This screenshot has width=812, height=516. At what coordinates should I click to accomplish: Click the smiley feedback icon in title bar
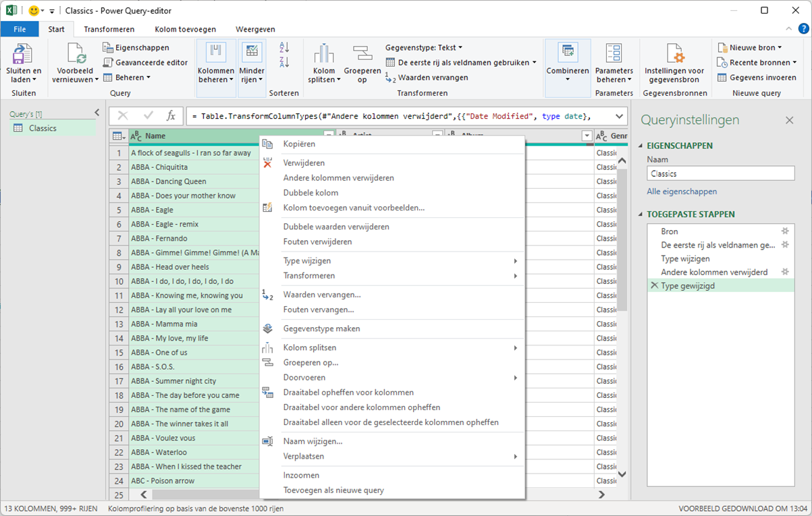[34, 11]
